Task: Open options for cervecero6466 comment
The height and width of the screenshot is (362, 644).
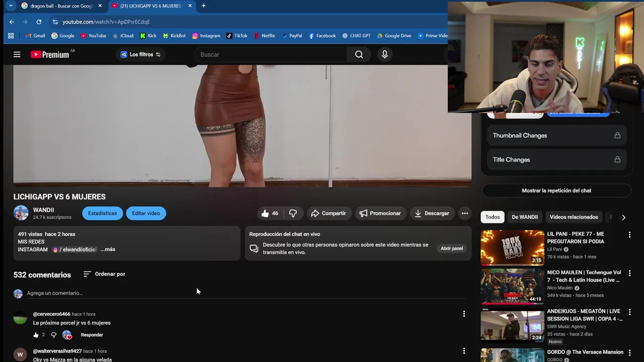Action: pos(464,314)
